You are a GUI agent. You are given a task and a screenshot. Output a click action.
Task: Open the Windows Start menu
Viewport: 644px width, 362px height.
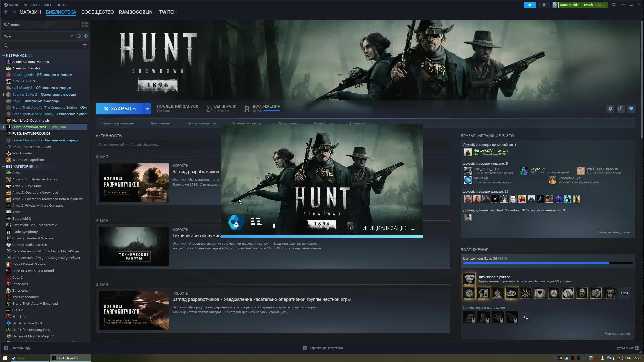coord(4,358)
